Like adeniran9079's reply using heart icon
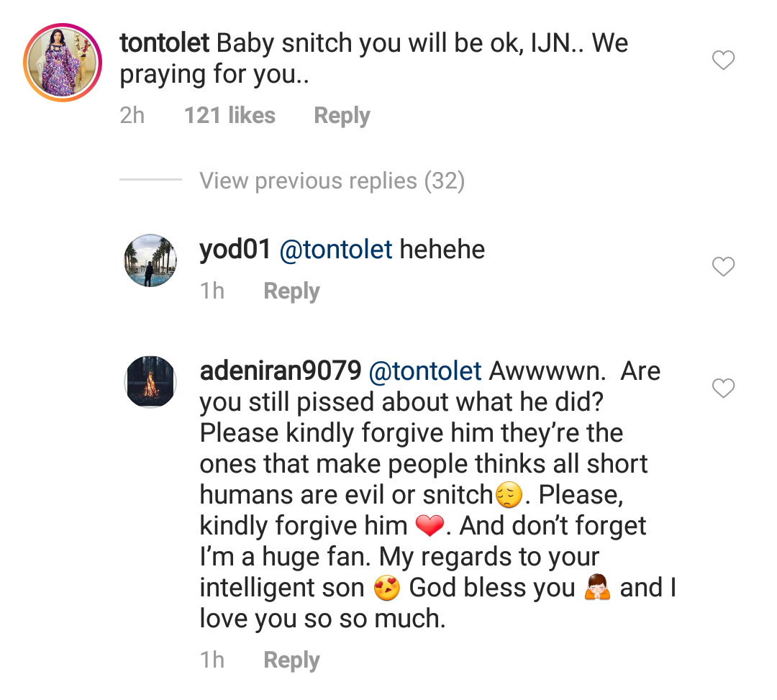Screen dimensions: 777x700 point(723,389)
